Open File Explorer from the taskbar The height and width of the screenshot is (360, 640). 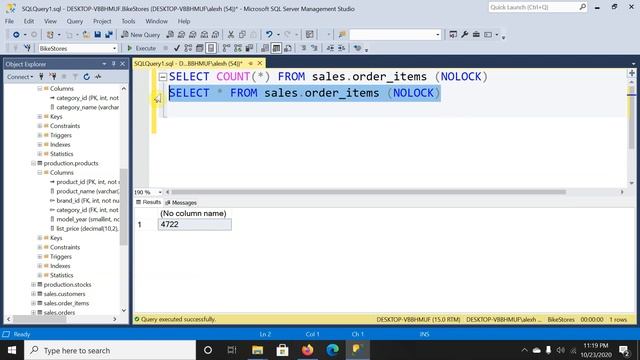[258, 350]
